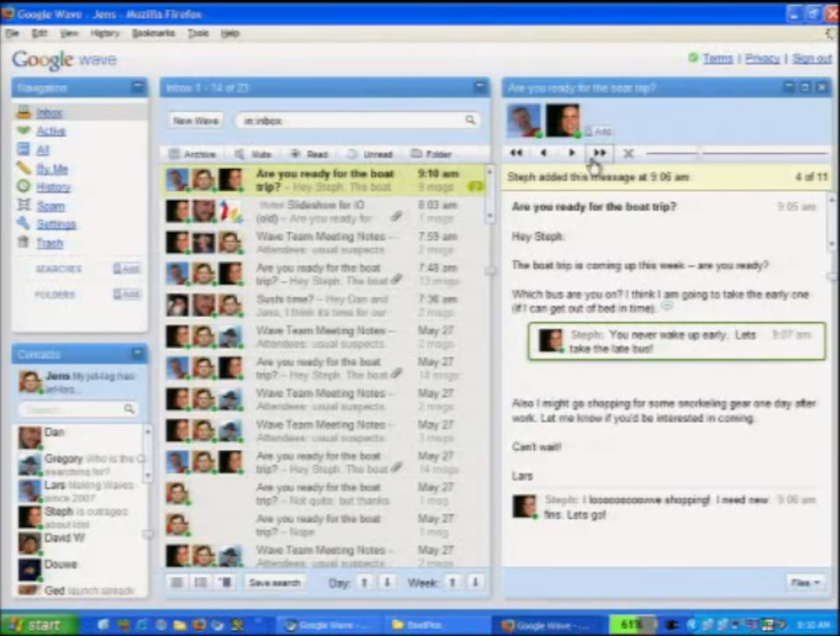Mute the selected wave

pyautogui.click(x=253, y=154)
